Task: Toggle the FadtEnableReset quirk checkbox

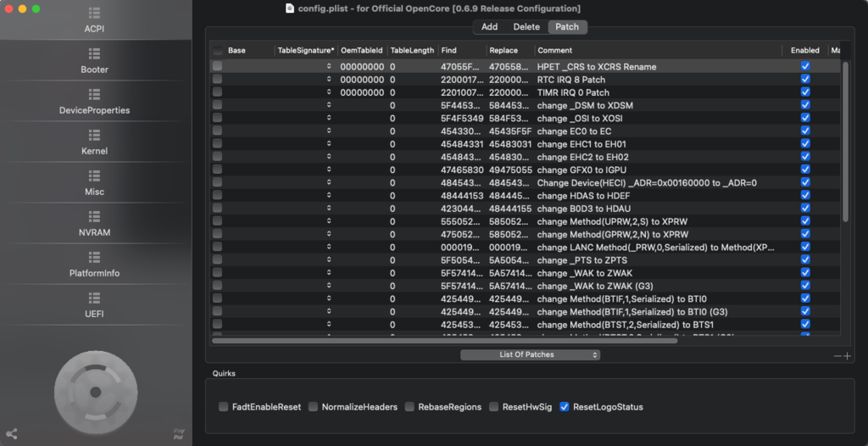Action: click(223, 407)
